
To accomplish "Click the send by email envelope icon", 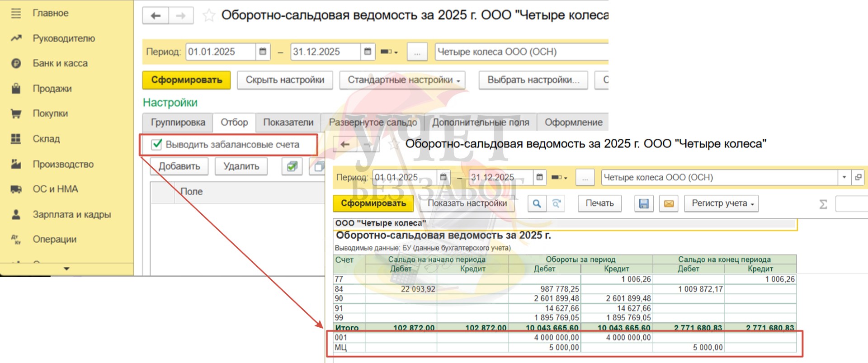I will click(x=669, y=204).
